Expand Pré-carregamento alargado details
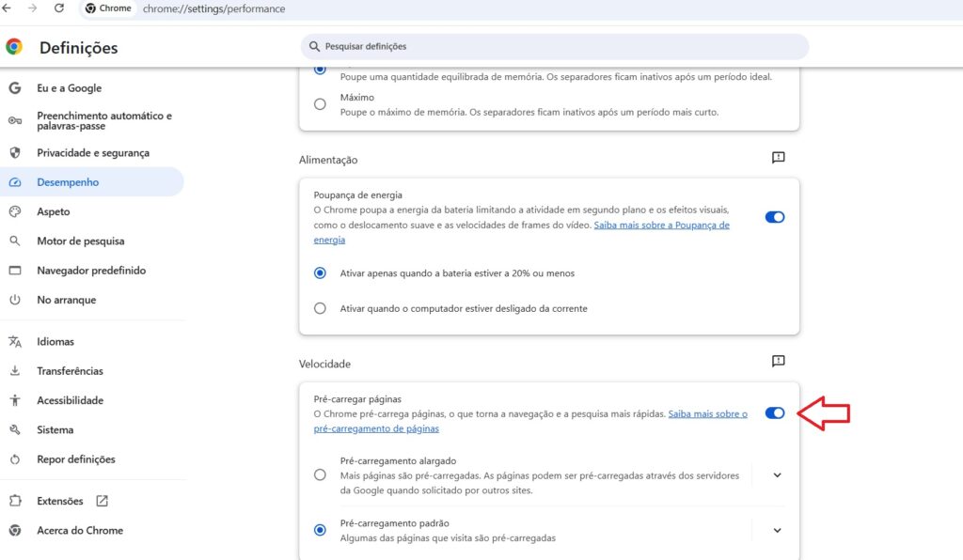Screen dimensions: 963x560 [x=777, y=474]
